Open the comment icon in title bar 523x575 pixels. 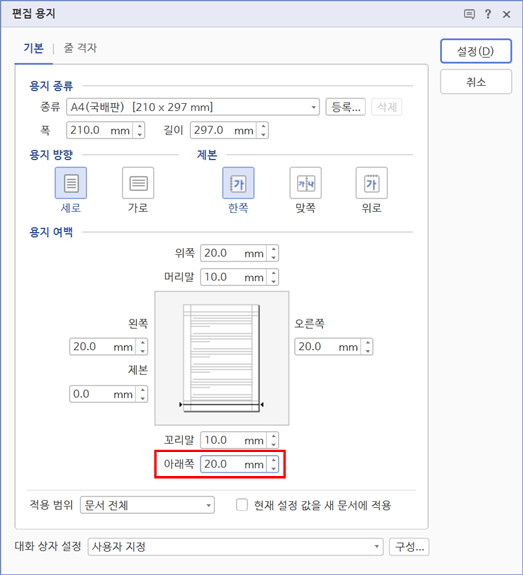click(469, 14)
